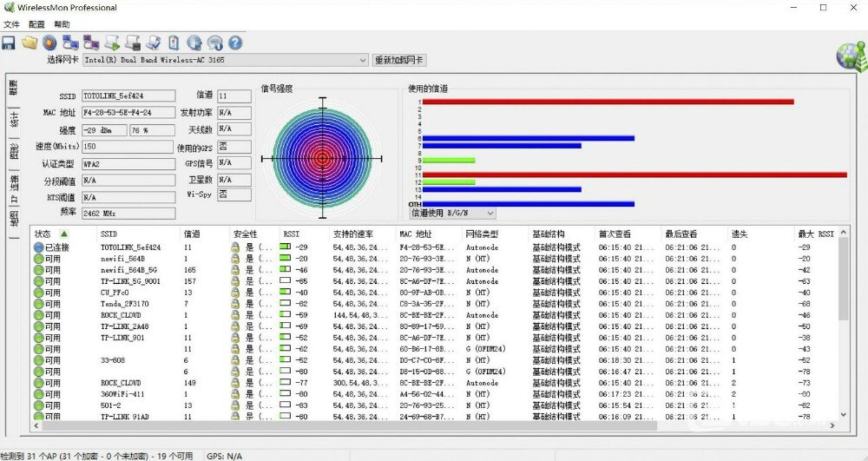Click the scroll with blue checkmark icon
868x461 pixels.
tap(154, 43)
